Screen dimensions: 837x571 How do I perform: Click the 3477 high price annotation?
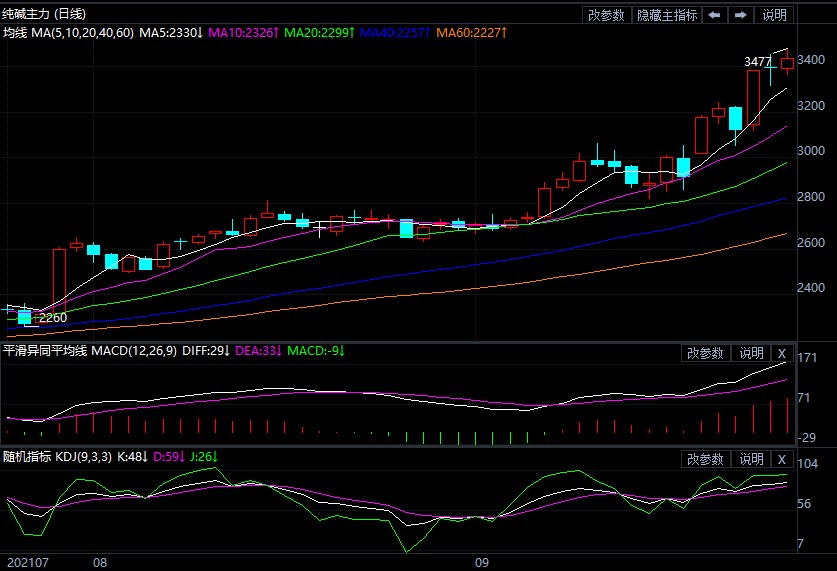pos(757,62)
